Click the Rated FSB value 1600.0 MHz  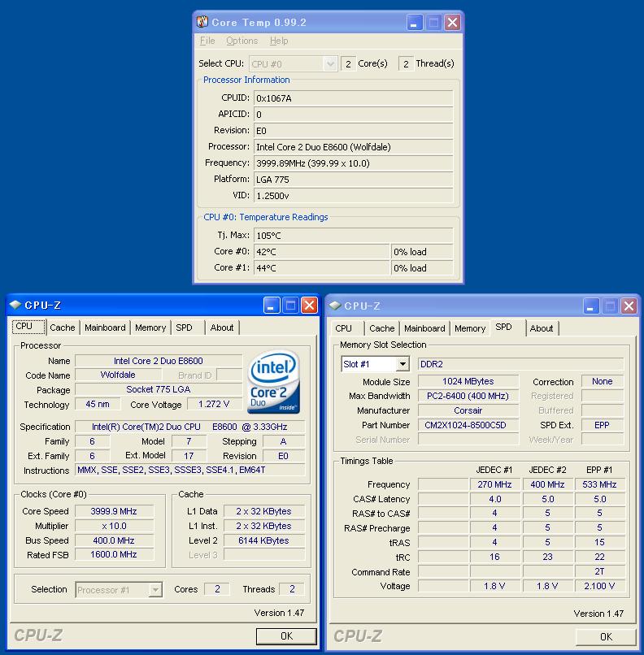(114, 555)
